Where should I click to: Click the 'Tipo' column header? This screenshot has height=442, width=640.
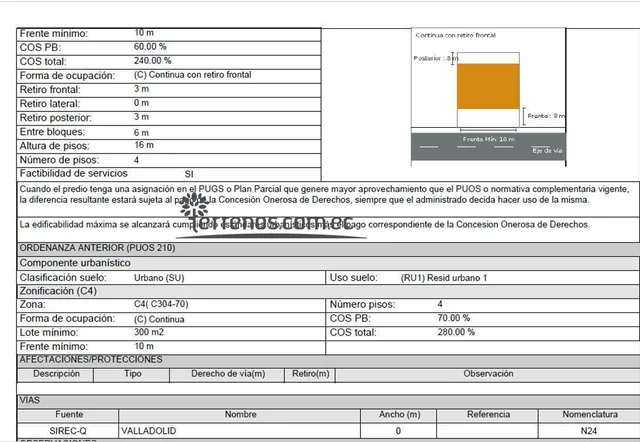point(133,374)
